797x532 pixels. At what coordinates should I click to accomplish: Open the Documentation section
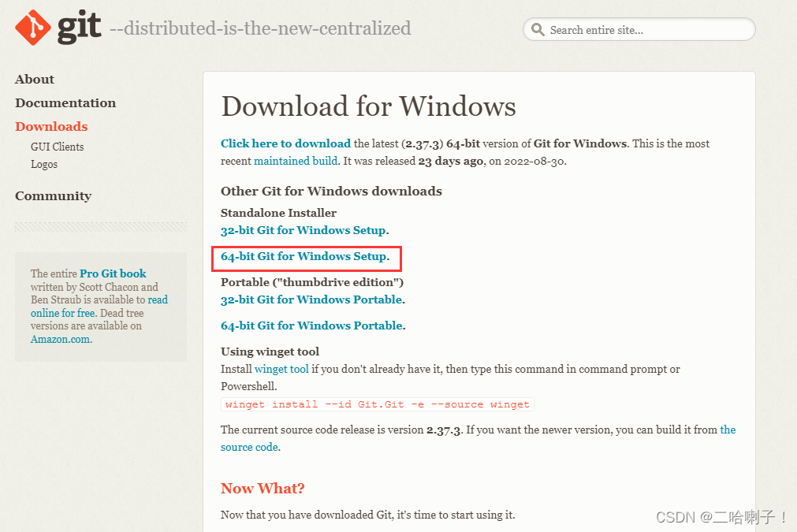coord(65,102)
